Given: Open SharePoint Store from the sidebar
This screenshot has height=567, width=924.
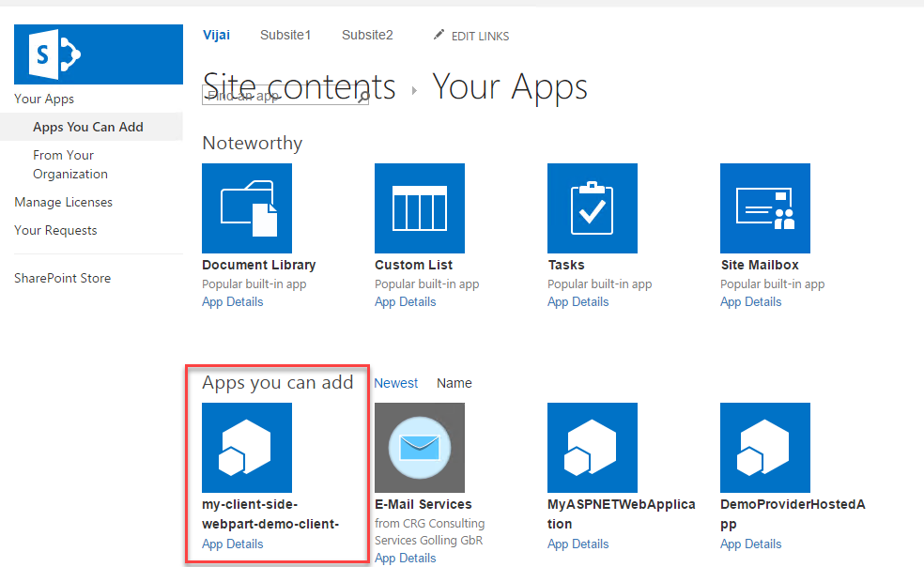Looking at the screenshot, I should coord(62,278).
